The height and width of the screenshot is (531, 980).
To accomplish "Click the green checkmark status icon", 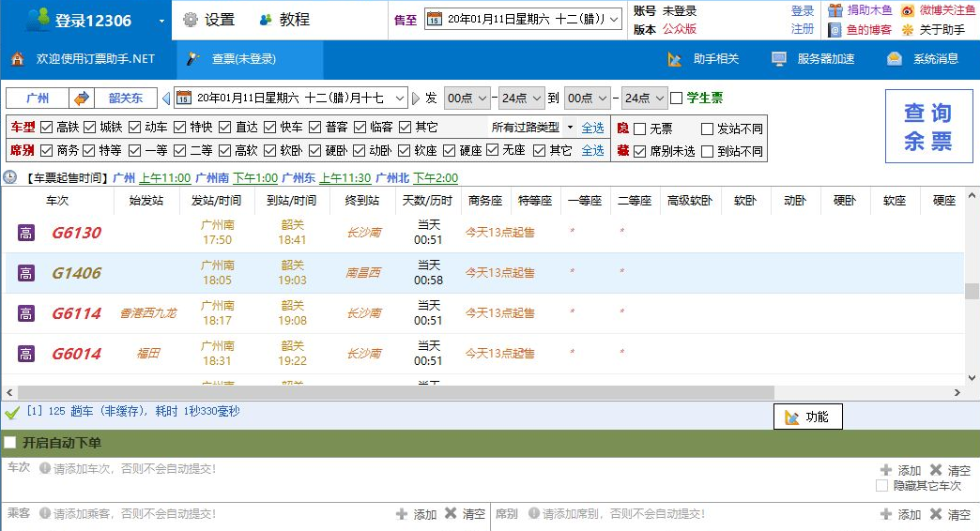I will pos(12,412).
